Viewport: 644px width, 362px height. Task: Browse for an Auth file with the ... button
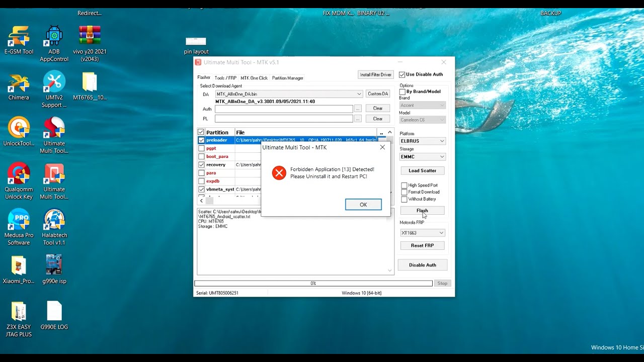click(358, 109)
